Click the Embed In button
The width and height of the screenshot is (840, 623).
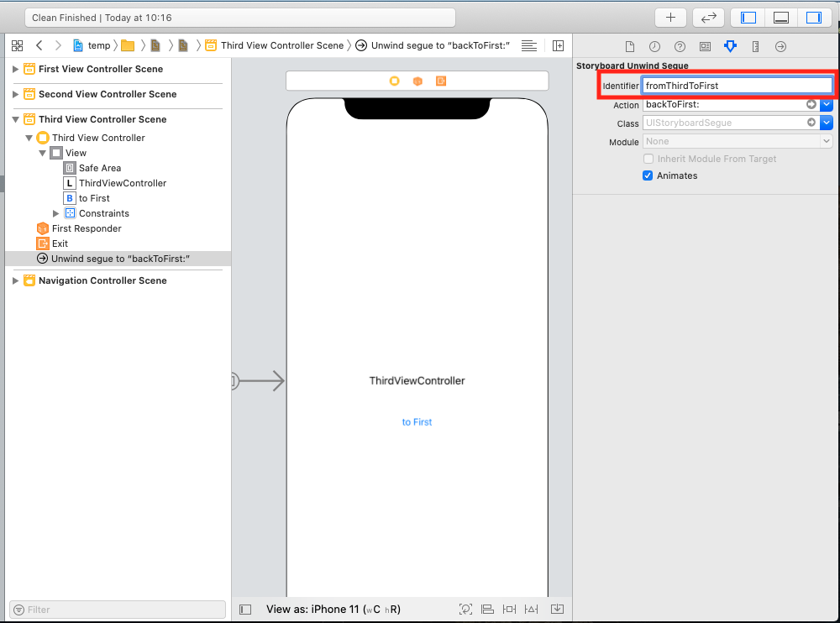[x=557, y=609]
